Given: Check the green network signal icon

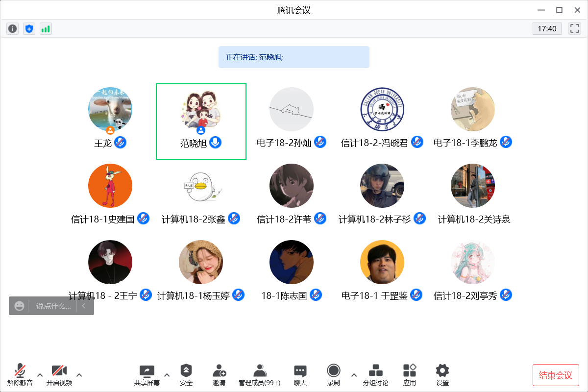Looking at the screenshot, I should tap(46, 29).
